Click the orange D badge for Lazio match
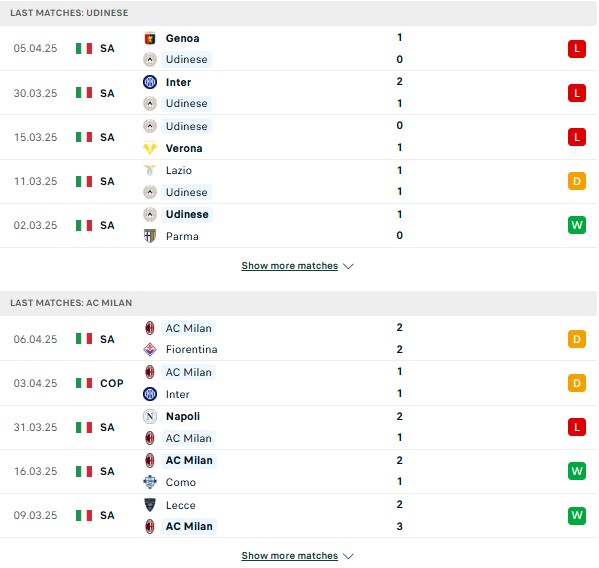This screenshot has height=568, width=599. click(576, 181)
